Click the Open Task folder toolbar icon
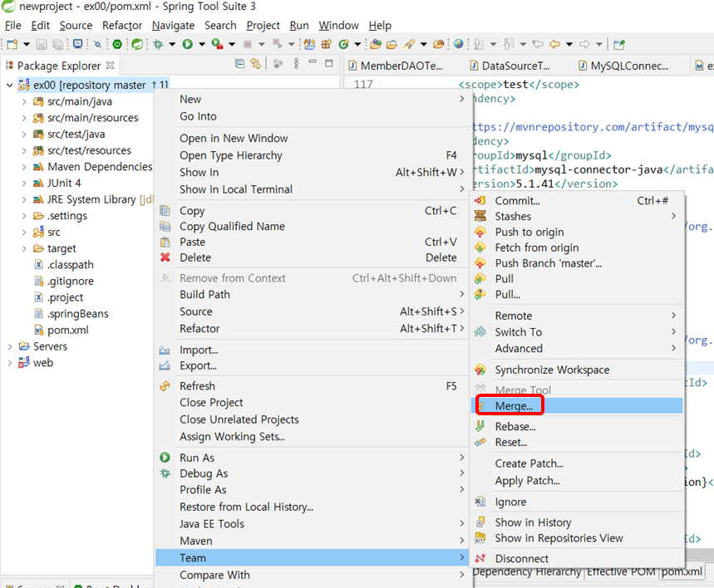The image size is (714, 588). coord(391,44)
